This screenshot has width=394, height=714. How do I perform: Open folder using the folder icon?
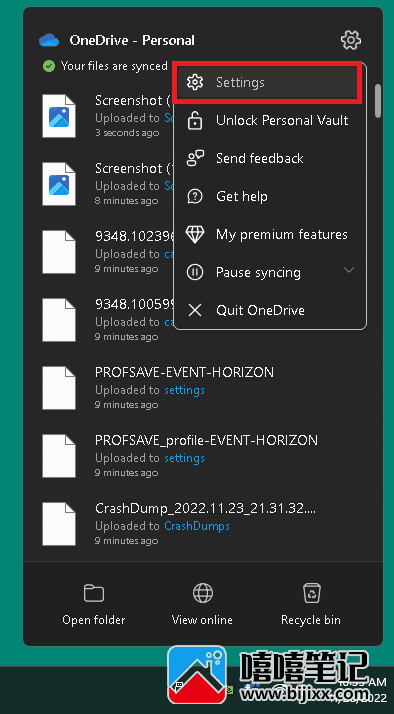94,593
